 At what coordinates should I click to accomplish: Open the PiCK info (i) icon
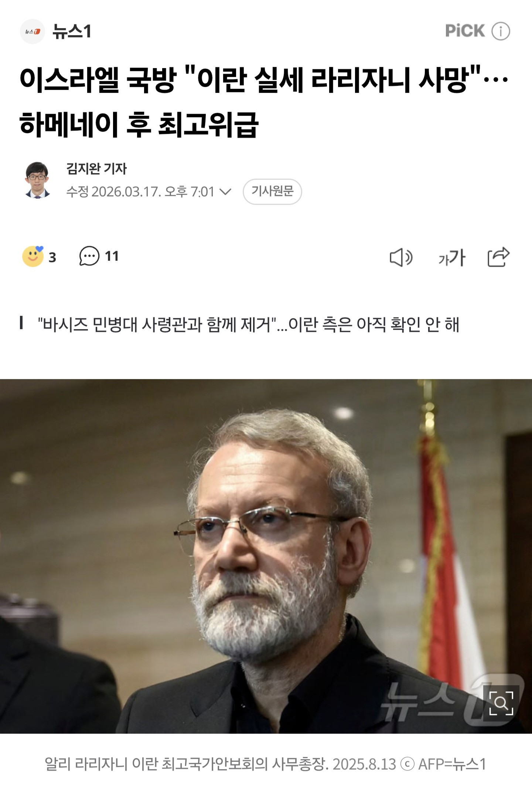[501, 31]
